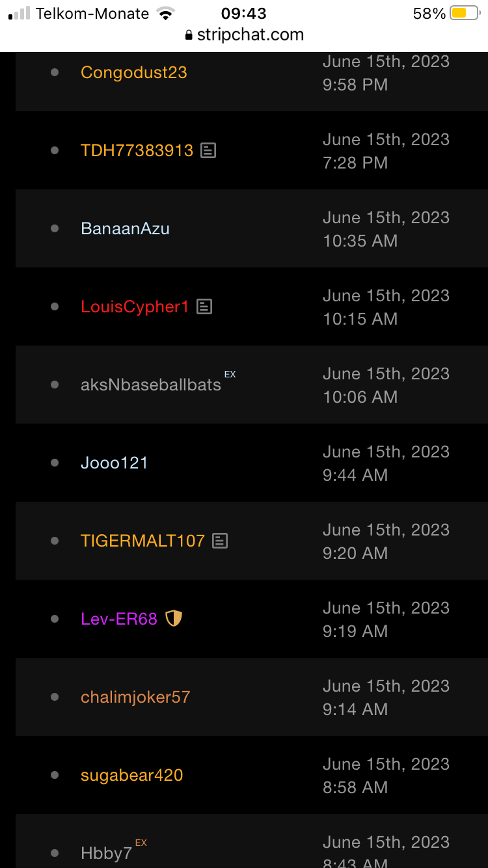Open chalimjoker57 user profile
The width and height of the screenshot is (488, 868).
135,697
